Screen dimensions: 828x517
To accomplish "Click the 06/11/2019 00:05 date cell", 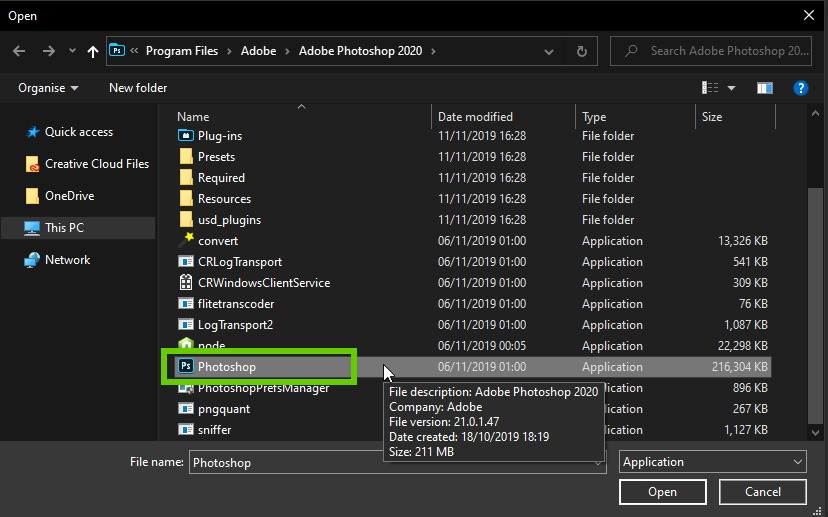I will (x=482, y=346).
